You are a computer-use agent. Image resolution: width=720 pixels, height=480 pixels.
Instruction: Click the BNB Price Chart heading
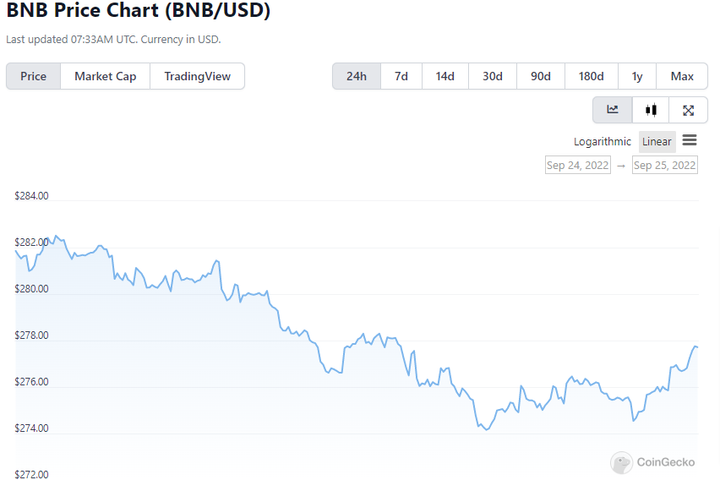[x=138, y=10]
